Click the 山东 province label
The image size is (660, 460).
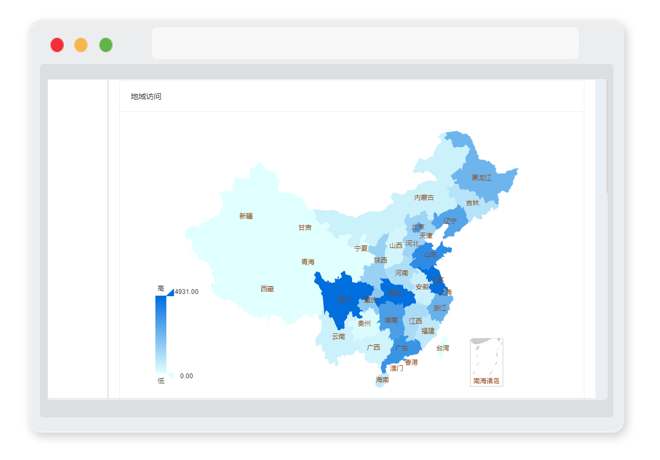[430, 254]
